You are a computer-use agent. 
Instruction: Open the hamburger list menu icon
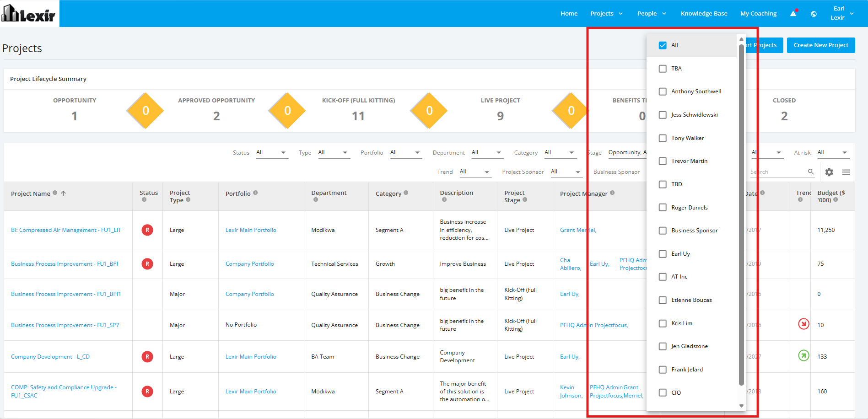[846, 172]
